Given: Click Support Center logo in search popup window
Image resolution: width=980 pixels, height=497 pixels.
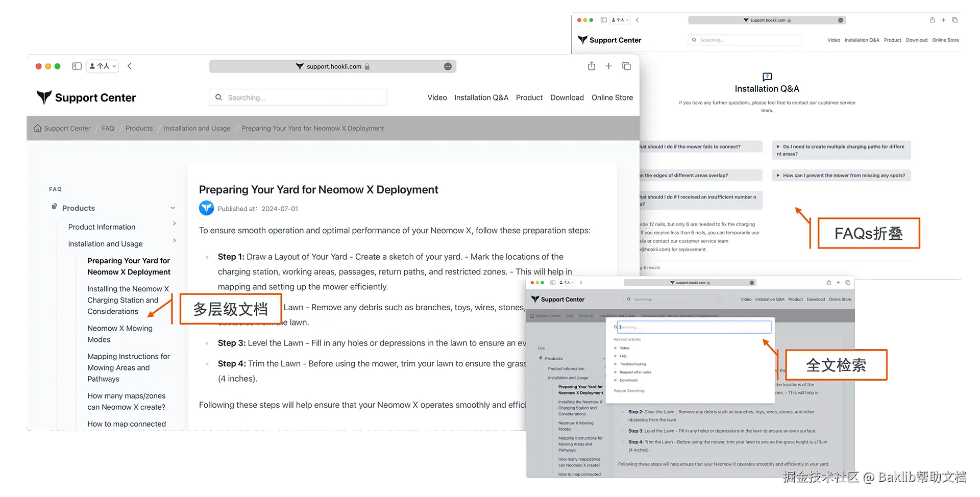Looking at the screenshot, I should (558, 300).
